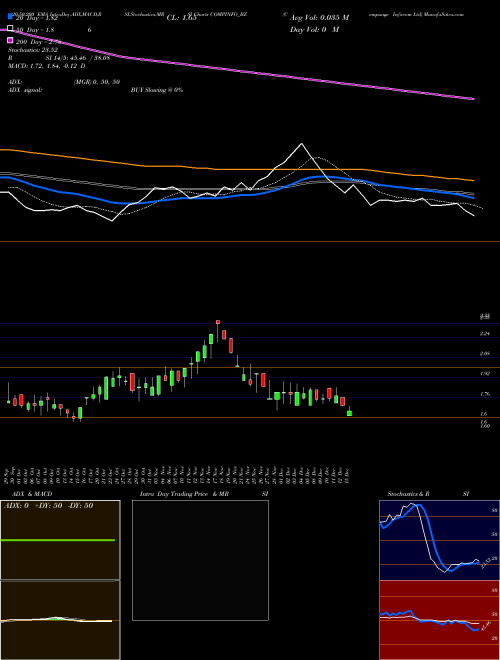Click the 'Intra Day Trading Price & MR' title
500x660 pixels.
184,494
